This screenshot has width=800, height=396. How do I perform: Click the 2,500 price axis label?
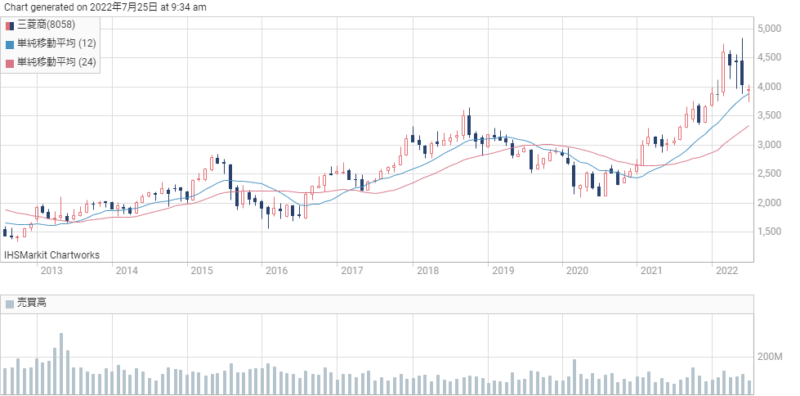770,174
